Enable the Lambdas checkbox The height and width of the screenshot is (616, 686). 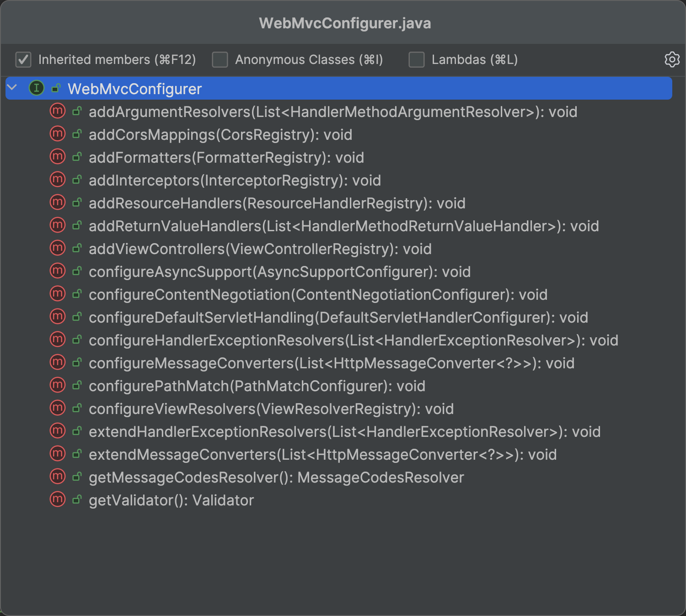[417, 59]
